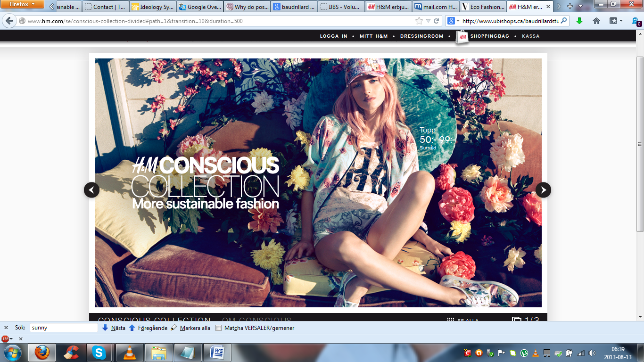Switch to the baudrillard tab
Screen dimensions: 644x362
[294, 7]
